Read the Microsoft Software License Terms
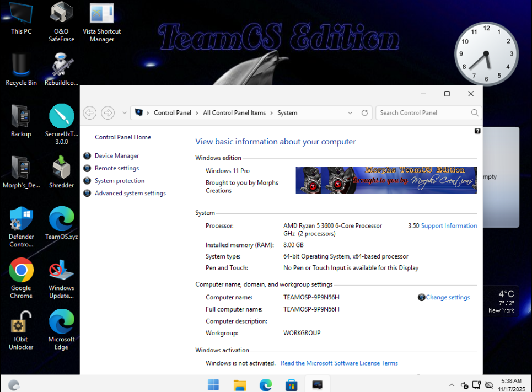532x392 pixels. click(339, 363)
